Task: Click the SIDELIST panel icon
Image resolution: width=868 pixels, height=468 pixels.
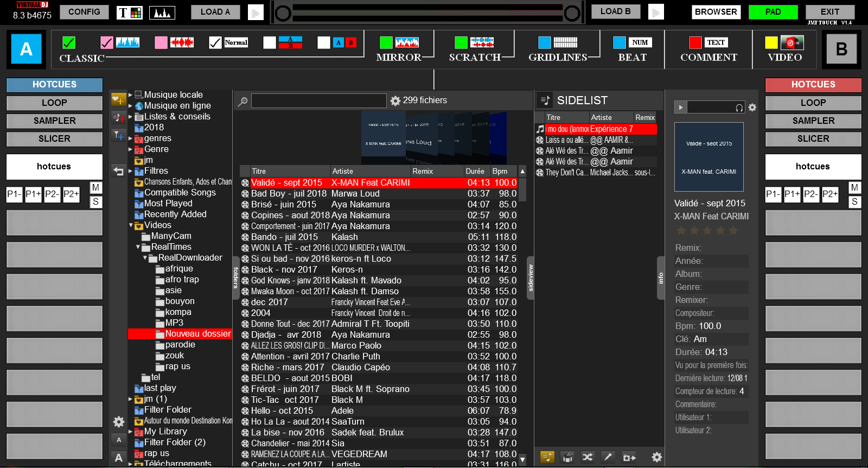Action: (x=545, y=100)
